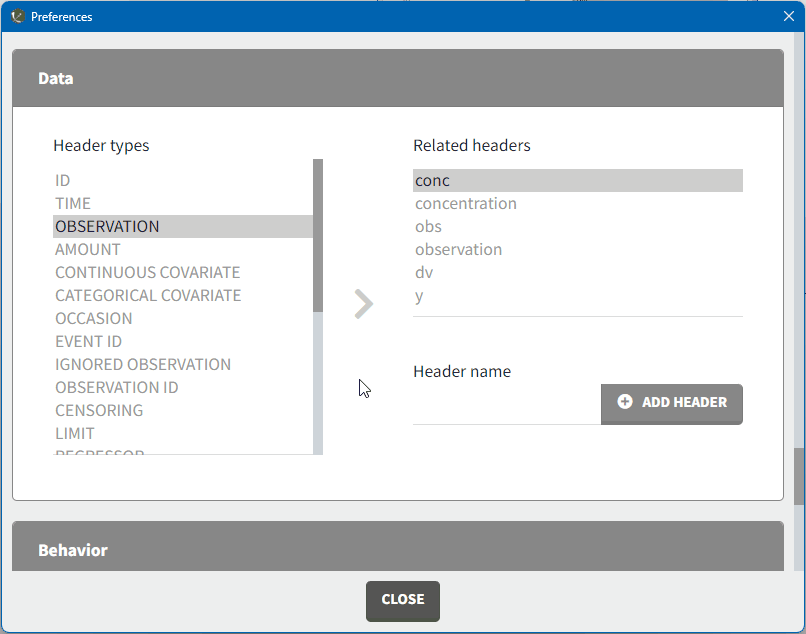Choose the AMOUNT header type

[x=88, y=250]
